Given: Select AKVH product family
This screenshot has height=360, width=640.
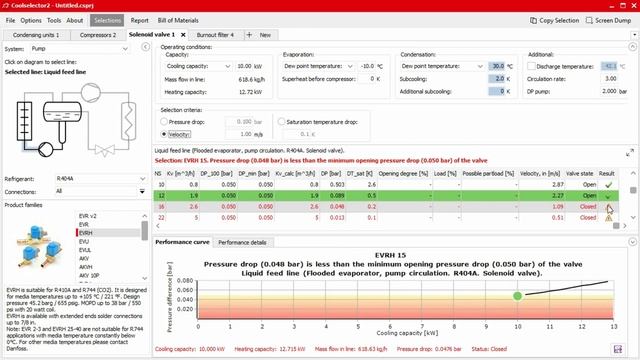Looking at the screenshot, I should [x=86, y=267].
